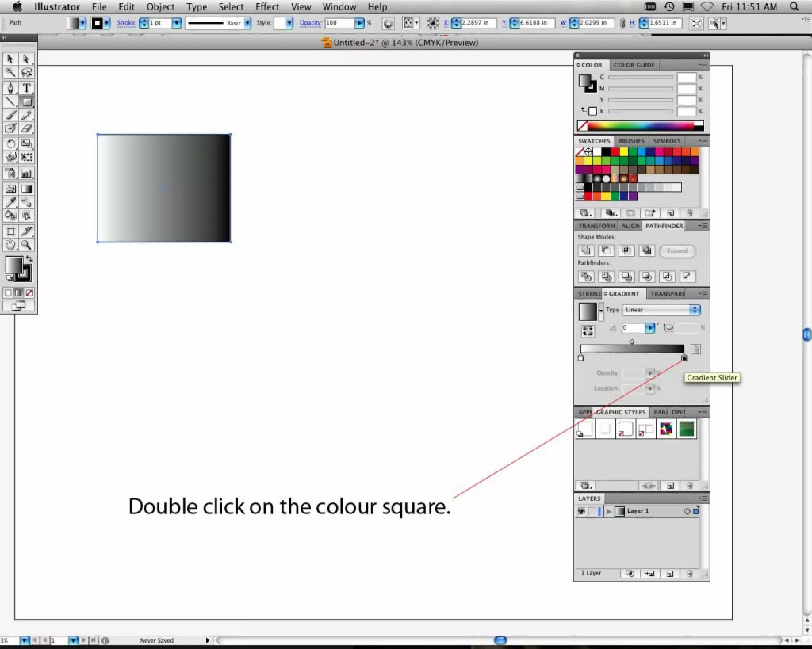Image resolution: width=812 pixels, height=649 pixels.
Task: Activate the Zoom tool
Action: (x=27, y=245)
